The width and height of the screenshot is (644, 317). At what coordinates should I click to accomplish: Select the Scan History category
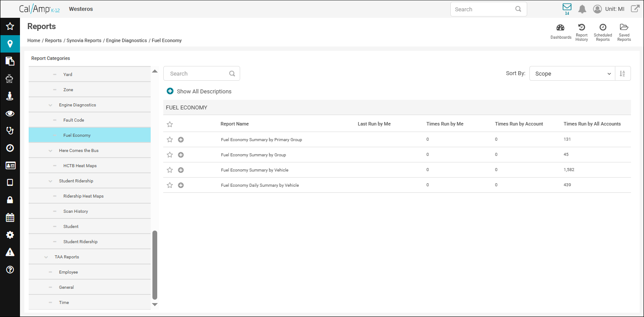coord(89,211)
